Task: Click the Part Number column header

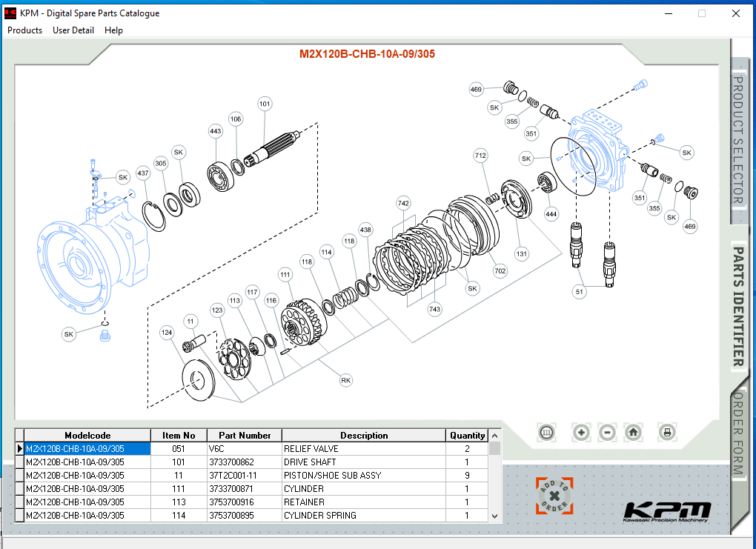Action: [x=245, y=435]
